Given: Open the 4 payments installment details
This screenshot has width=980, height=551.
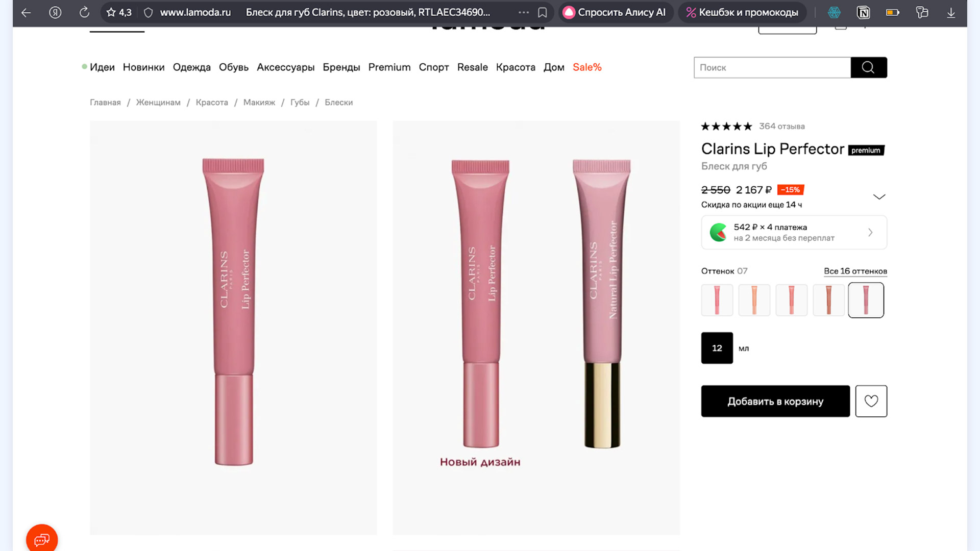Looking at the screenshot, I should [794, 233].
